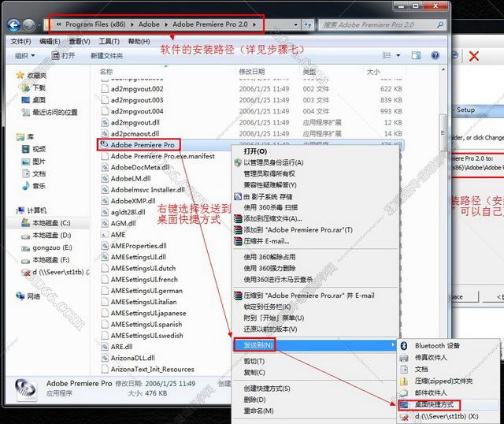This screenshot has width=504, height=424.
Task: Open the 工具(T) menu
Action: (109, 42)
